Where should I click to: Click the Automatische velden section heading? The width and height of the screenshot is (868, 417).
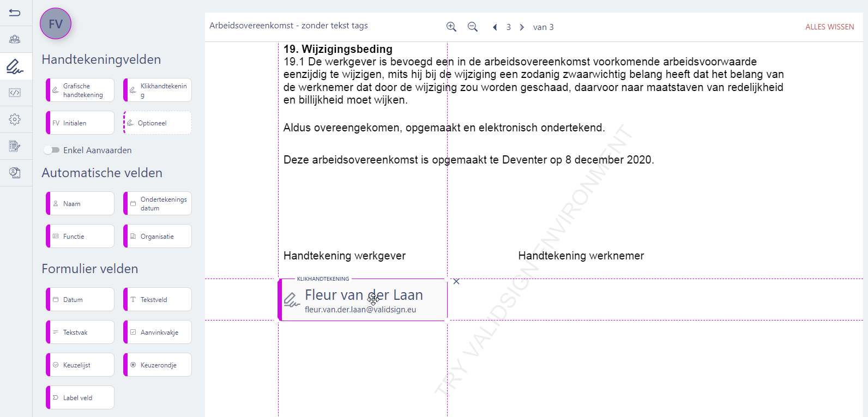click(x=102, y=173)
